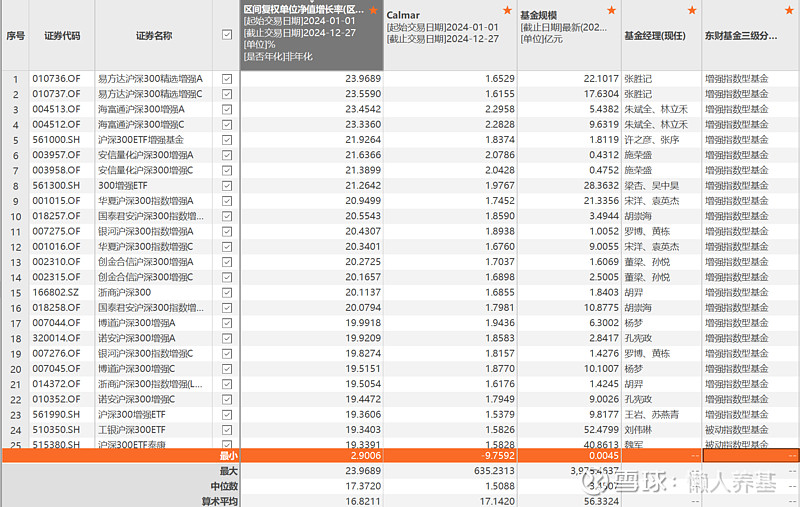This screenshot has height=507, width=800.
Task: Uncheck the checkbox for 易方达沪深300精选增强A
Action: coord(227,79)
